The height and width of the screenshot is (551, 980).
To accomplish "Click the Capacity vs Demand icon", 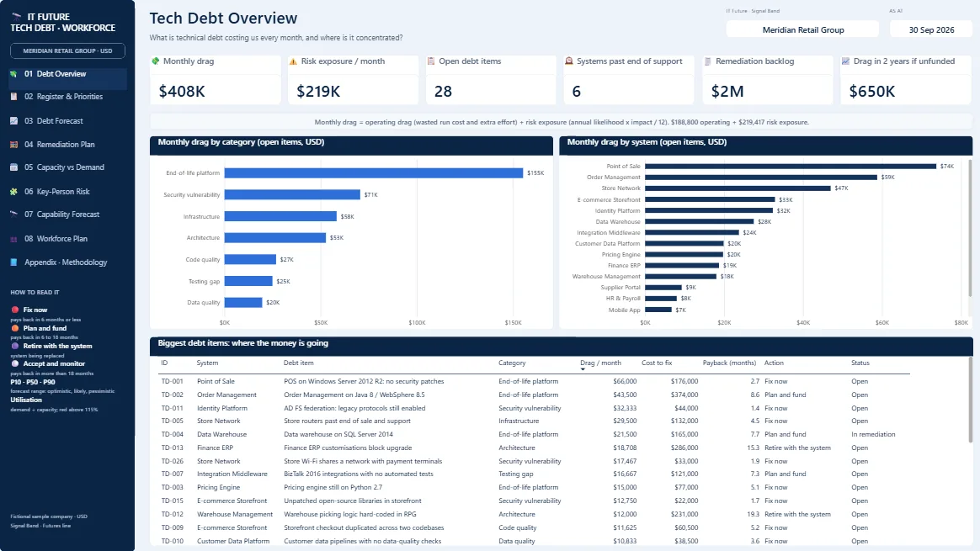I will 13,167.
